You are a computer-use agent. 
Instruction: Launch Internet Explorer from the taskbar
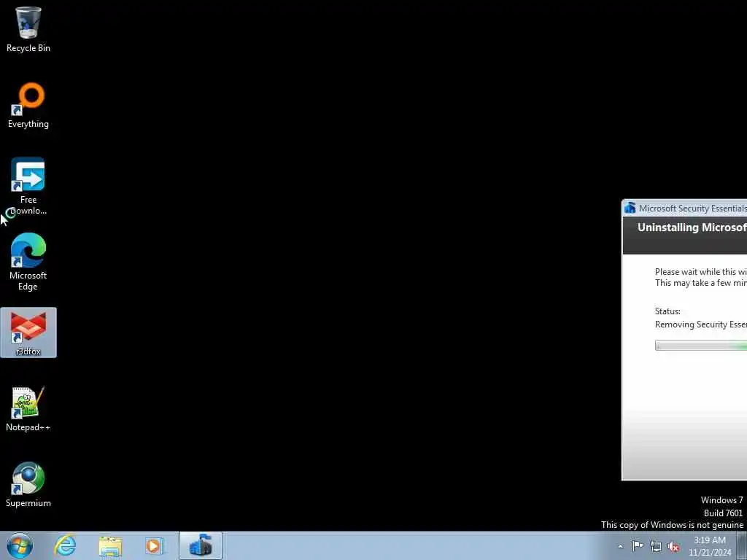point(65,545)
